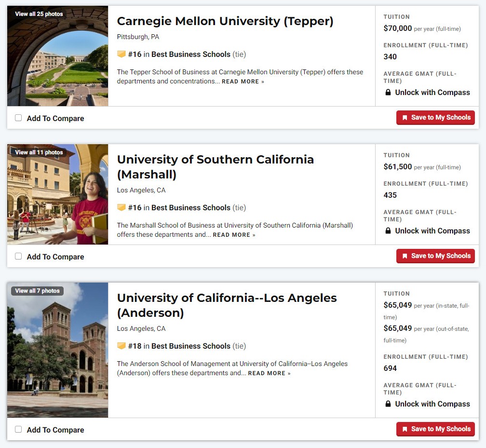Click the ranking badge icon for Carnegie Mellon
This screenshot has width=486, height=448.
[x=121, y=54]
